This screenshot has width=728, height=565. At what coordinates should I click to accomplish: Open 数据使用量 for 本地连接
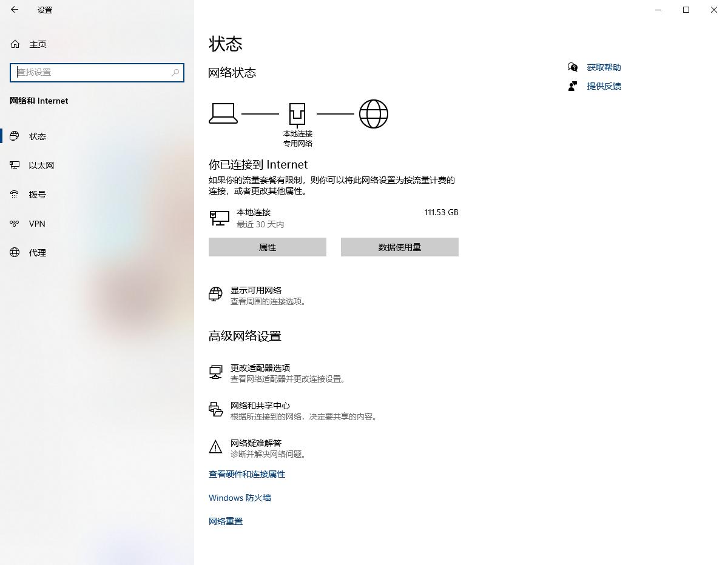coord(399,247)
